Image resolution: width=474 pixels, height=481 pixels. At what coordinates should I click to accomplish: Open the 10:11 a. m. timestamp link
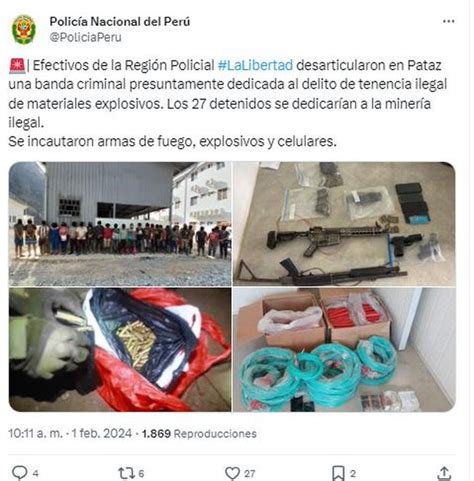coord(35,433)
